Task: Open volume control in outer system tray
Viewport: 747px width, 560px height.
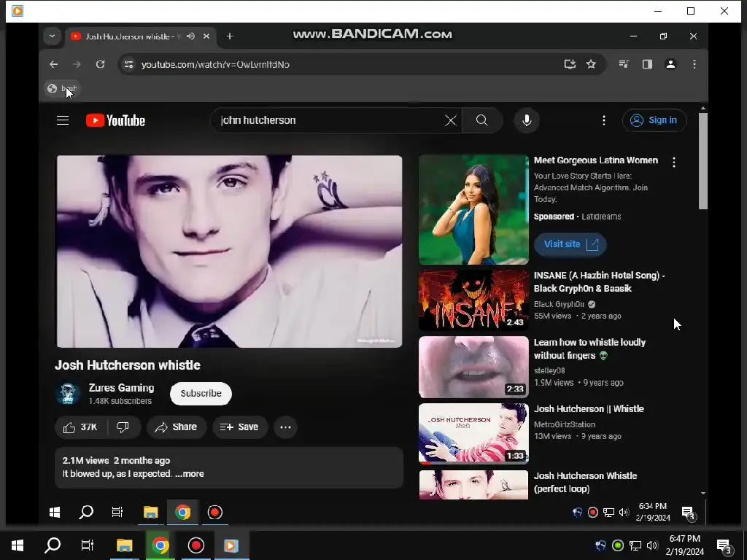Action: pyautogui.click(x=652, y=545)
